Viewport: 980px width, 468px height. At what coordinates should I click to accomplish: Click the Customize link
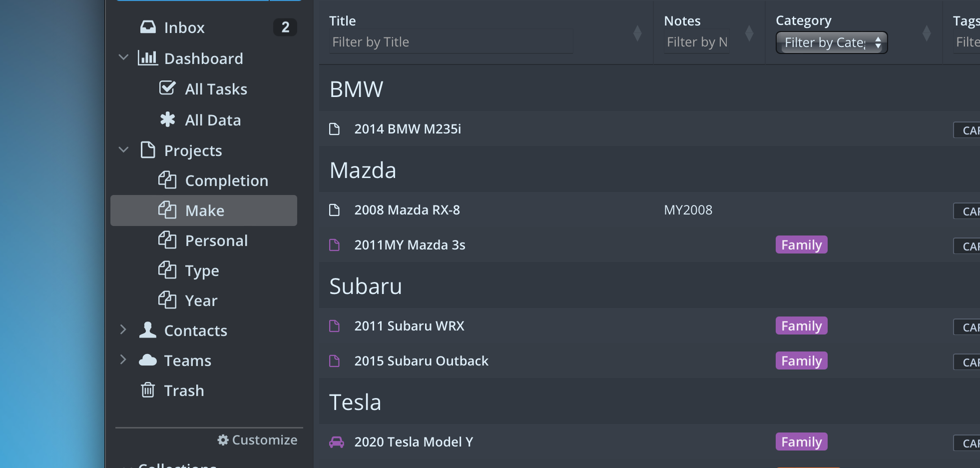tap(257, 440)
